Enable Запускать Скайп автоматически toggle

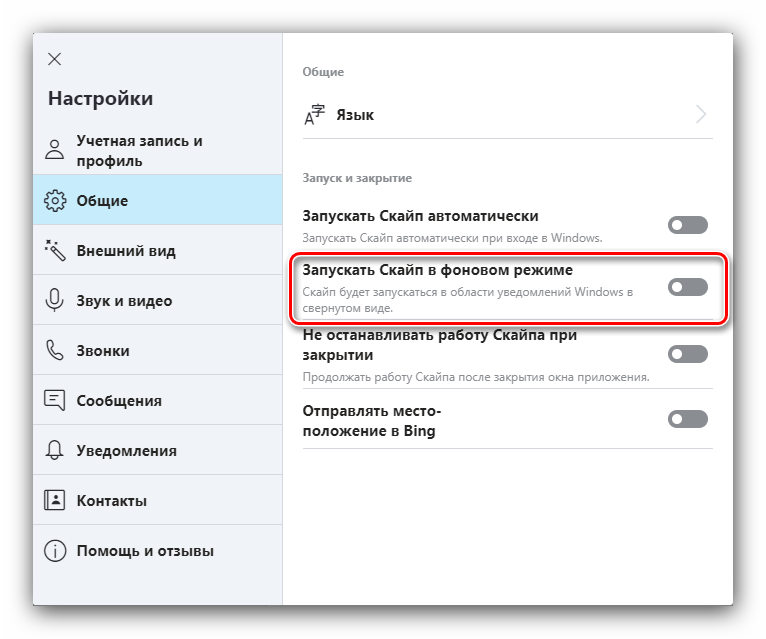pos(687,225)
